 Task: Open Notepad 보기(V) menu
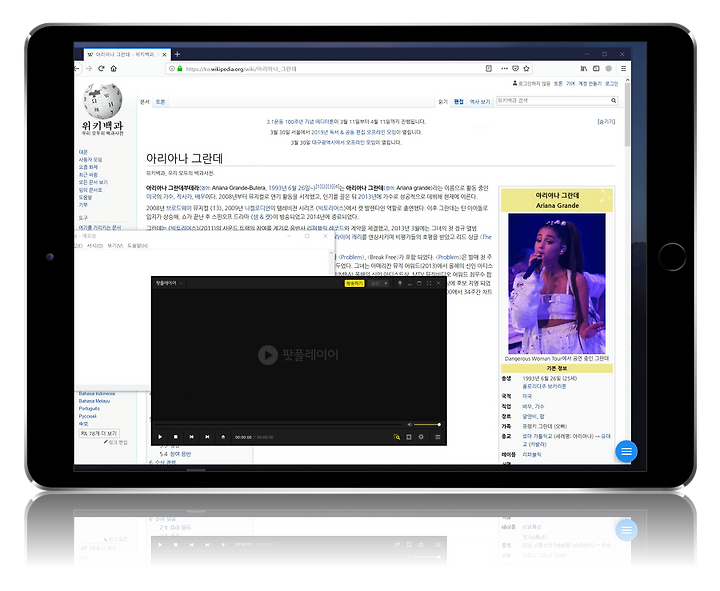click(115, 246)
